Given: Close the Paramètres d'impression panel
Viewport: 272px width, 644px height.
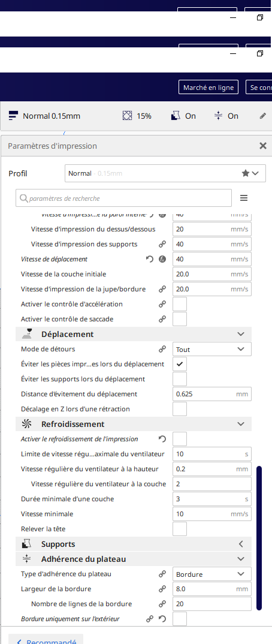Looking at the screenshot, I should [263, 146].
